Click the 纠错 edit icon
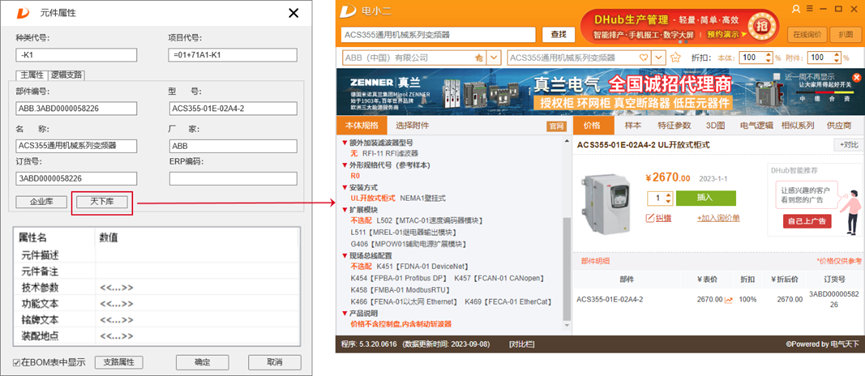 [650, 218]
